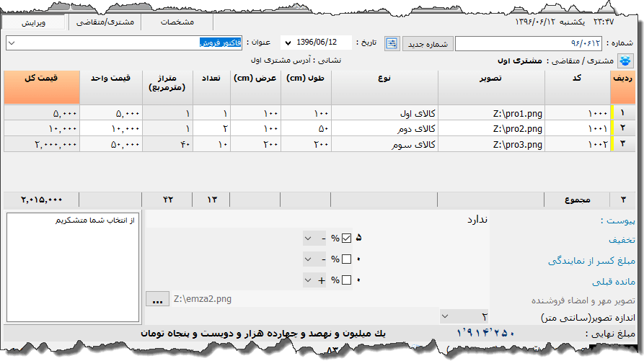644x361 pixels.
Task: Enable percent checkbox for مانده قبلی
Action: (346, 280)
